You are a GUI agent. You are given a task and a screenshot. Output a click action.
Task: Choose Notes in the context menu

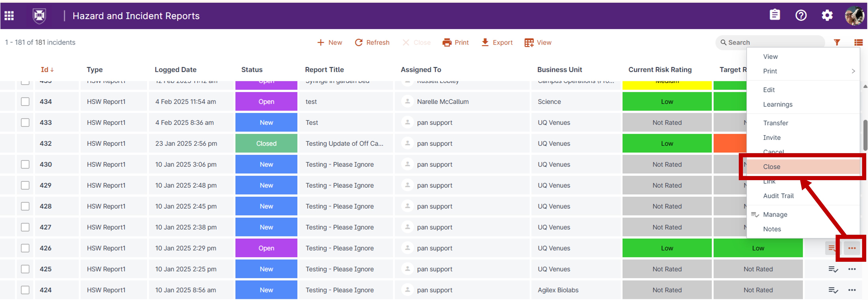[803, 229]
